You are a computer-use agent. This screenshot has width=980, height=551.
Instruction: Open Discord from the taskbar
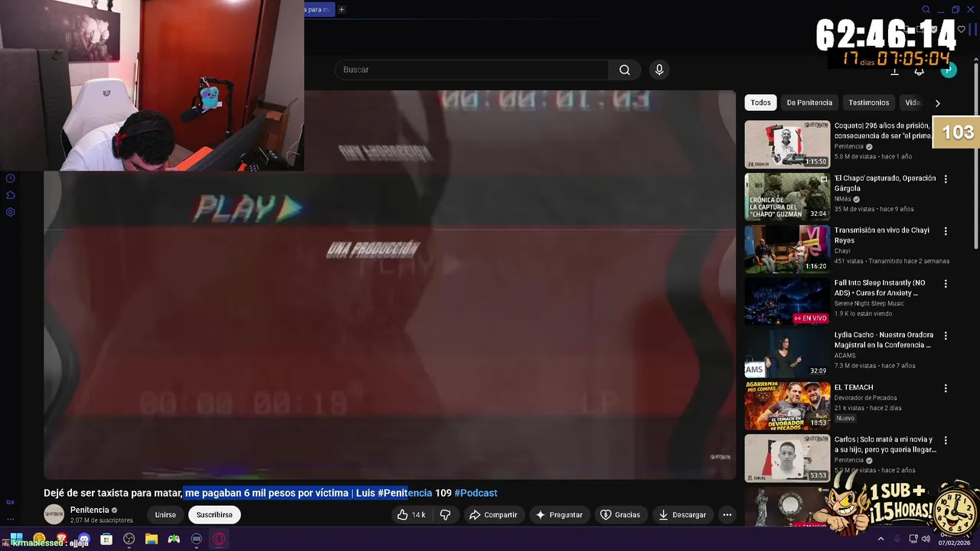pyautogui.click(x=84, y=539)
